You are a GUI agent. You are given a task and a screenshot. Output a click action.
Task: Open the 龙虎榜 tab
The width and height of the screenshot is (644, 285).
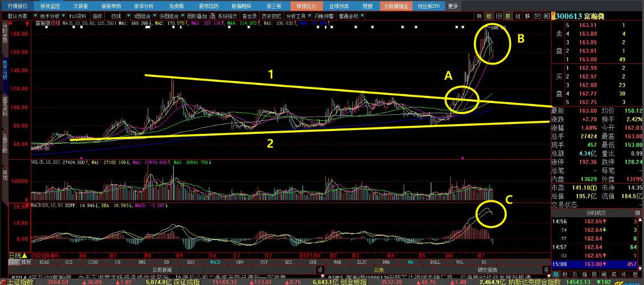point(176,6)
